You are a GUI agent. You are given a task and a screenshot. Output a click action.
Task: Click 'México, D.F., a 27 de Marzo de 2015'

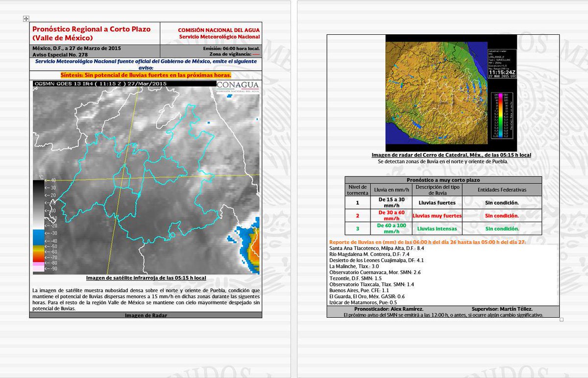click(76, 49)
